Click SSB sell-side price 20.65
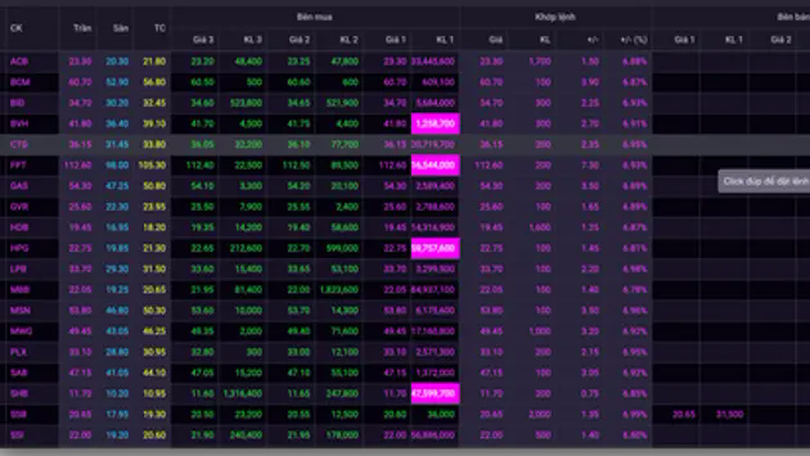 coord(684,414)
